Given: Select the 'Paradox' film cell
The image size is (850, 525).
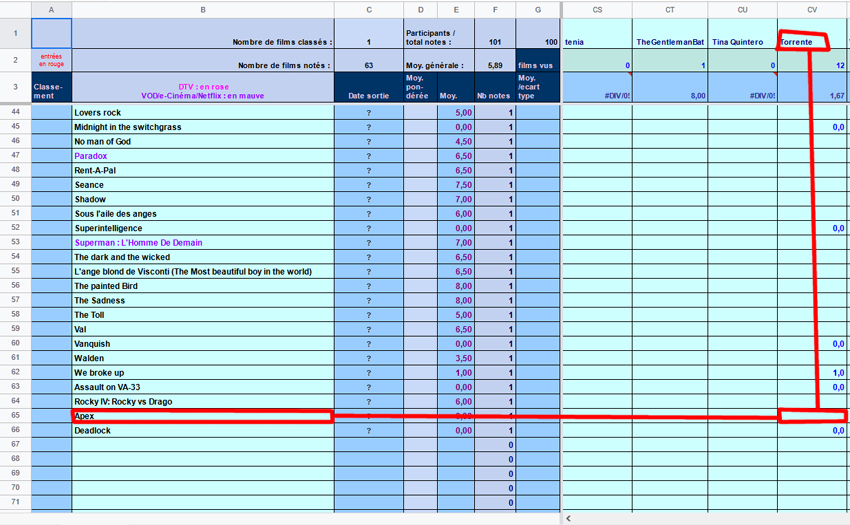Looking at the screenshot, I should 203,156.
